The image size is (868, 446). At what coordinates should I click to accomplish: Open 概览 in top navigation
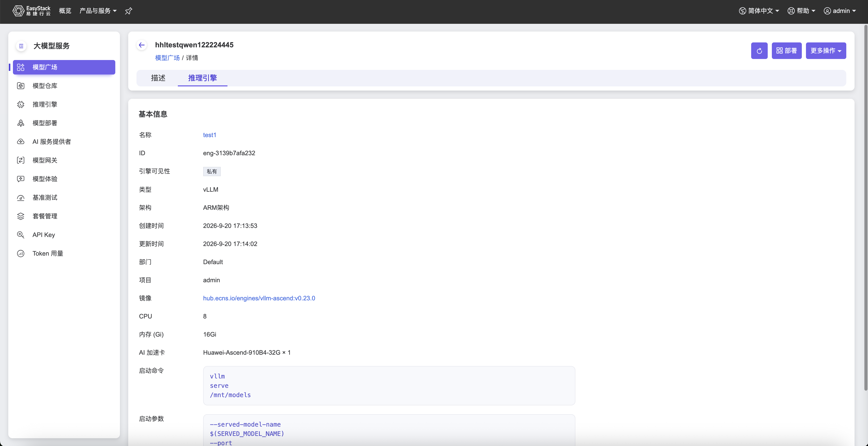(65, 11)
